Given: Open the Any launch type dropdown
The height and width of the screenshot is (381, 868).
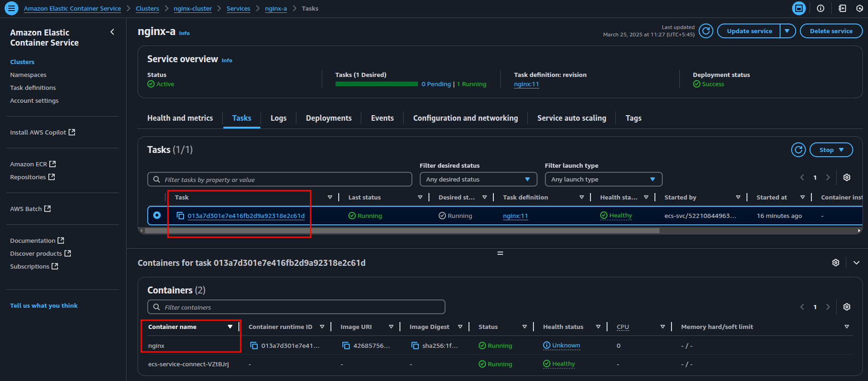Looking at the screenshot, I should (603, 179).
